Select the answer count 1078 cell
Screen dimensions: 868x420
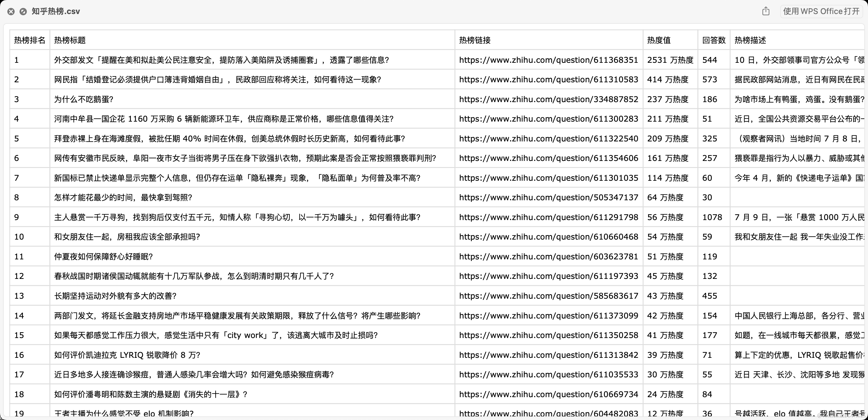712,217
